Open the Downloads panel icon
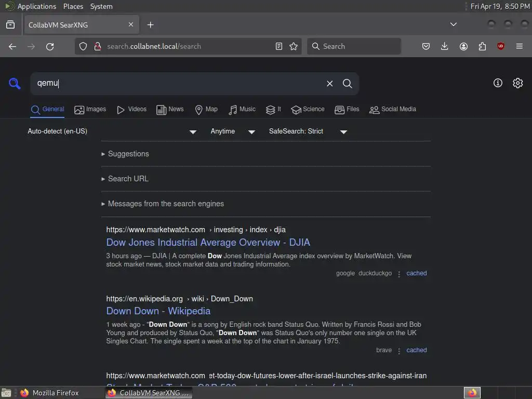The image size is (532, 399). [445, 46]
